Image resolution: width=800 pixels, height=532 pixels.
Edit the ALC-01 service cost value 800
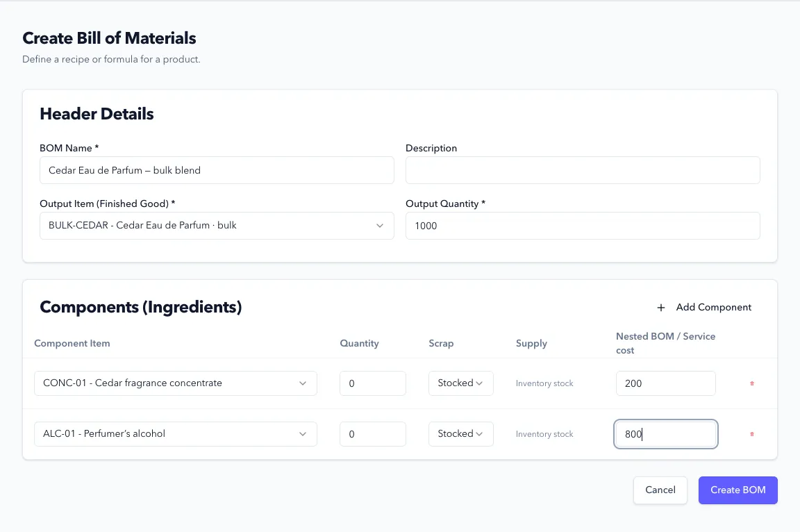(666, 434)
